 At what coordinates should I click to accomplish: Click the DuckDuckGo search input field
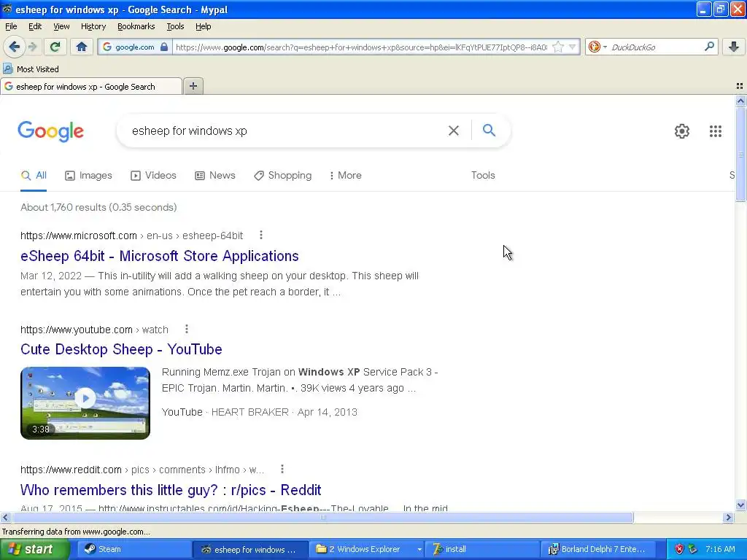pos(656,47)
